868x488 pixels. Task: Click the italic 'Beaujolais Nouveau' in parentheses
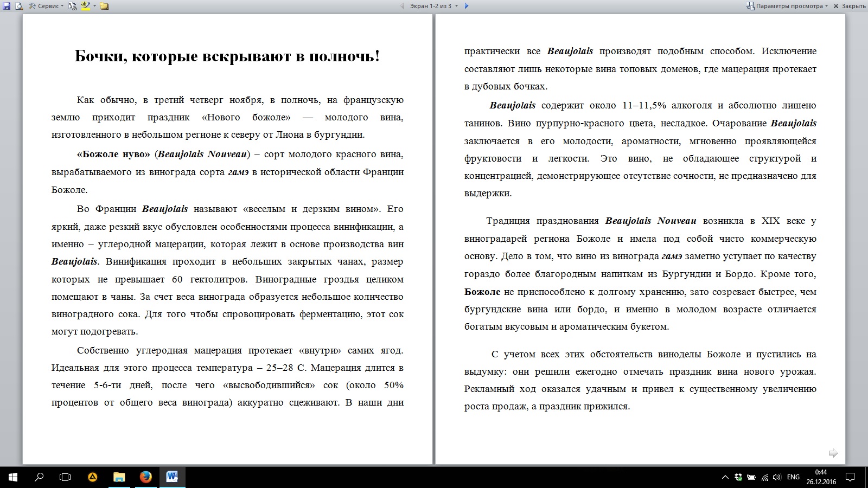(x=202, y=154)
